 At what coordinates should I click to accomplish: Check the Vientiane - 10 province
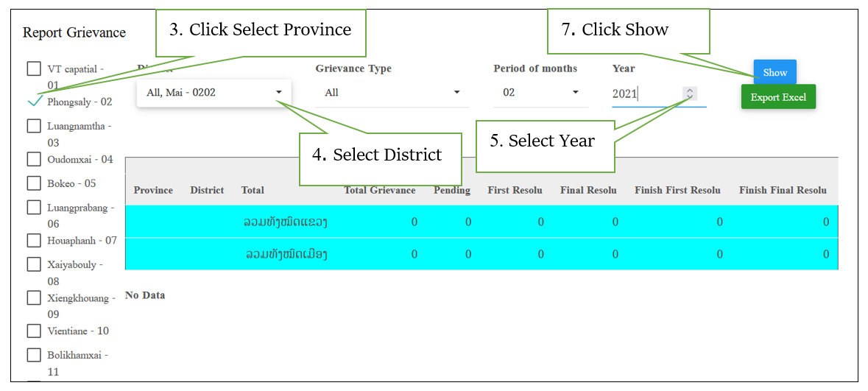pos(34,331)
